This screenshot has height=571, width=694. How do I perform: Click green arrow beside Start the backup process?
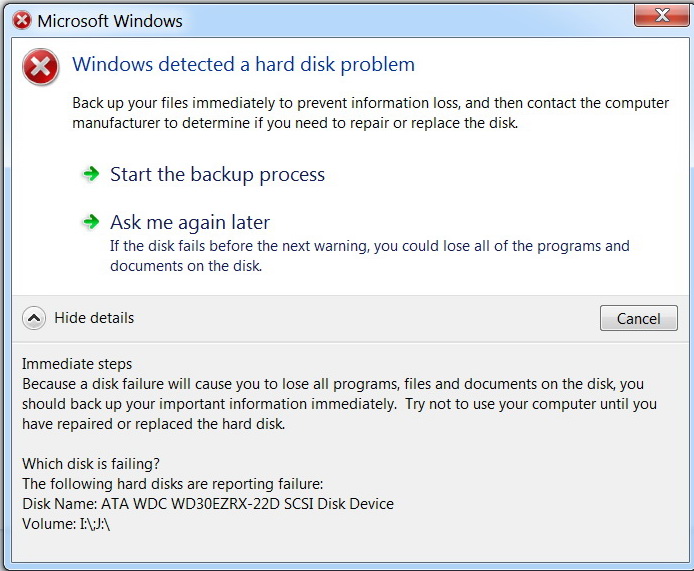pyautogui.click(x=91, y=174)
